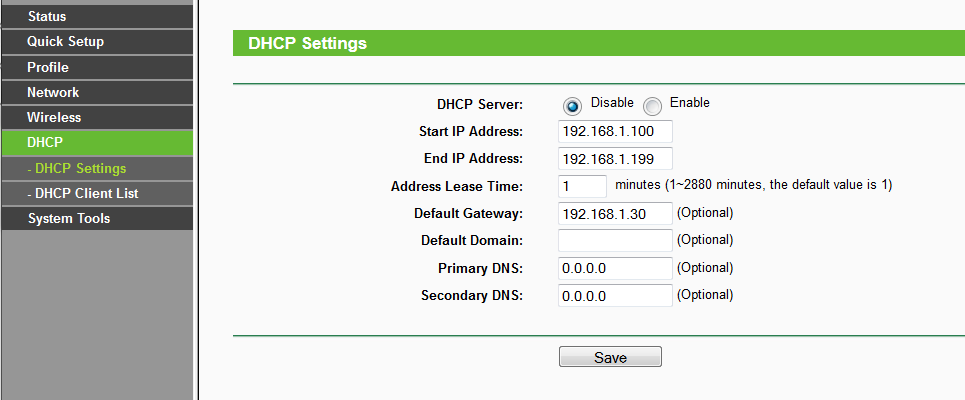This screenshot has width=965, height=400.
Task: Select the DHCP Settings submenu item
Action: click(x=97, y=168)
